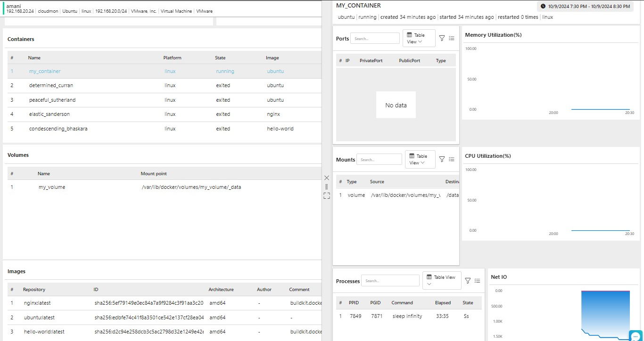Open the date time range picker
Image resolution: width=644 pixels, height=341 pixels.
(x=586, y=7)
